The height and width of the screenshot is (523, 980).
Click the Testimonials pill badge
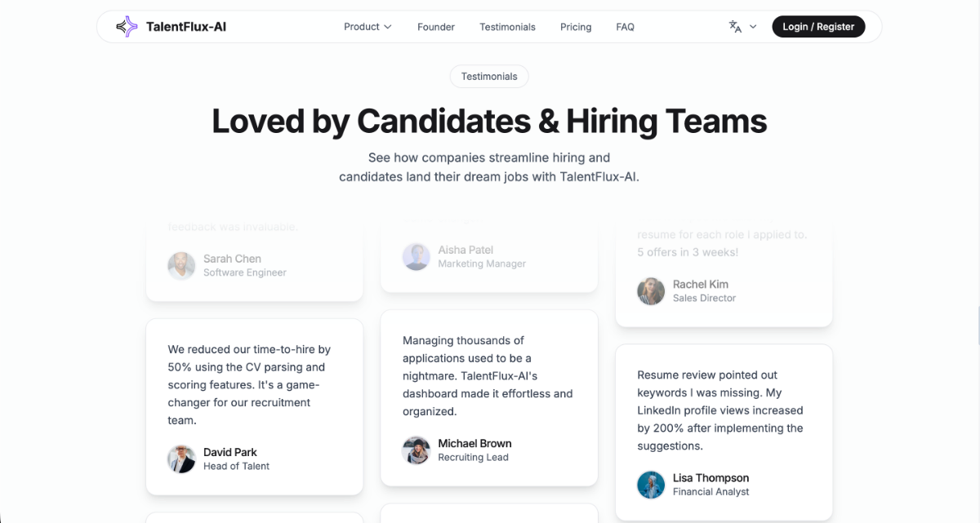[x=489, y=76]
